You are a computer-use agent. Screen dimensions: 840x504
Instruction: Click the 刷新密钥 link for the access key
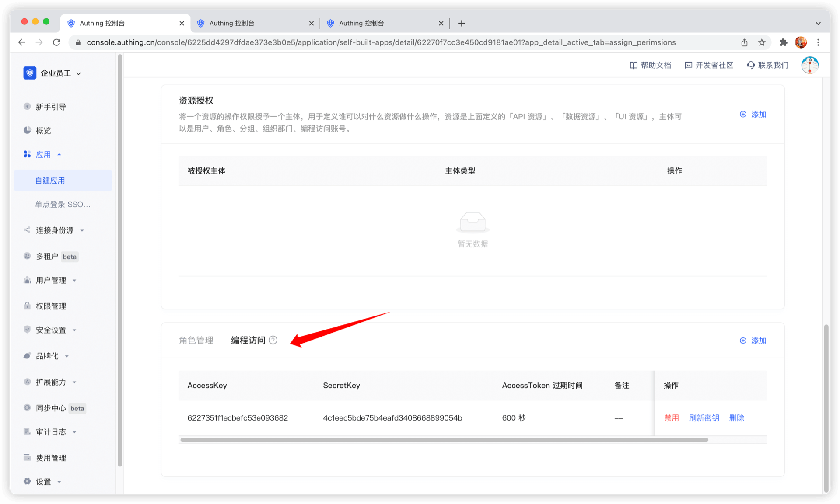[704, 418]
